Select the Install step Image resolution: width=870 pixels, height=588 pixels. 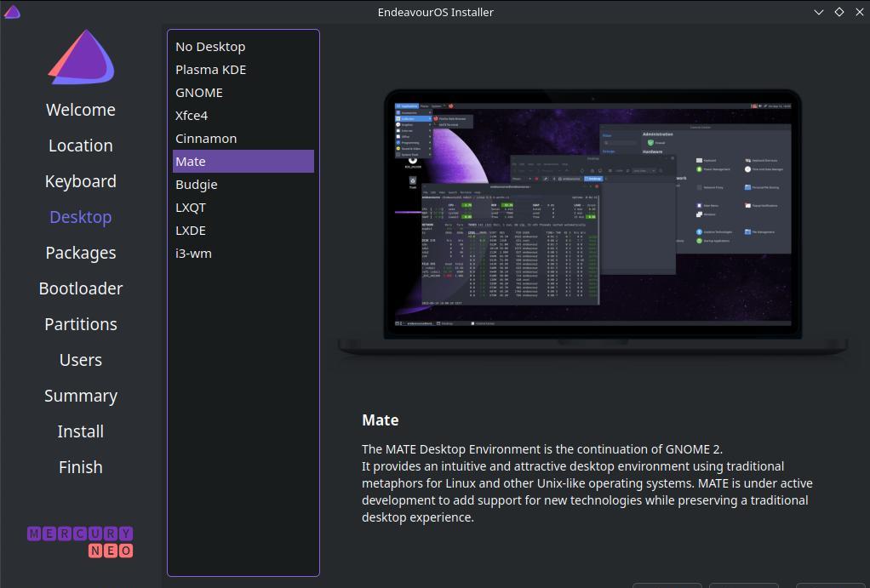[81, 431]
